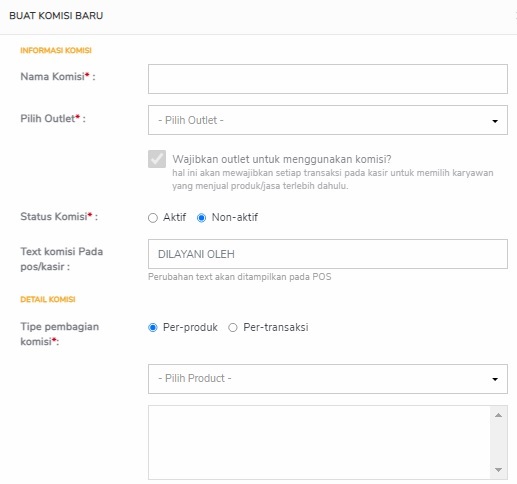This screenshot has height=484, width=517.
Task: Toggle the Wajibkan outlet checkbox
Action: (157, 159)
